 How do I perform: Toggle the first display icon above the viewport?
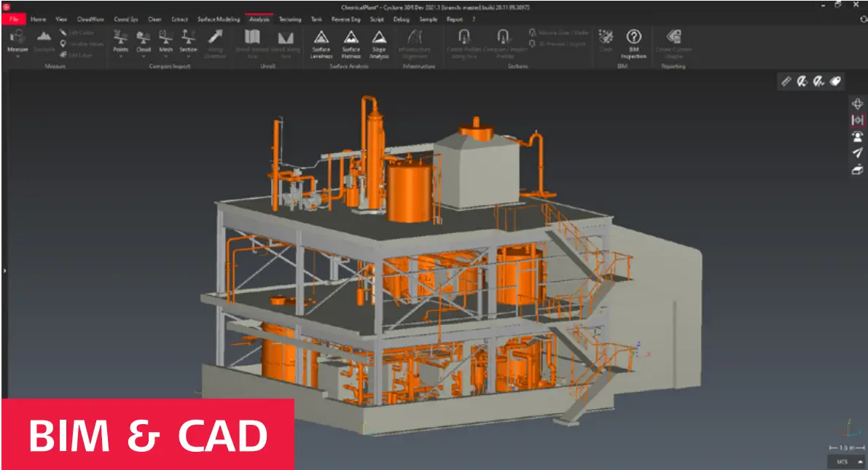pyautogui.click(x=786, y=82)
